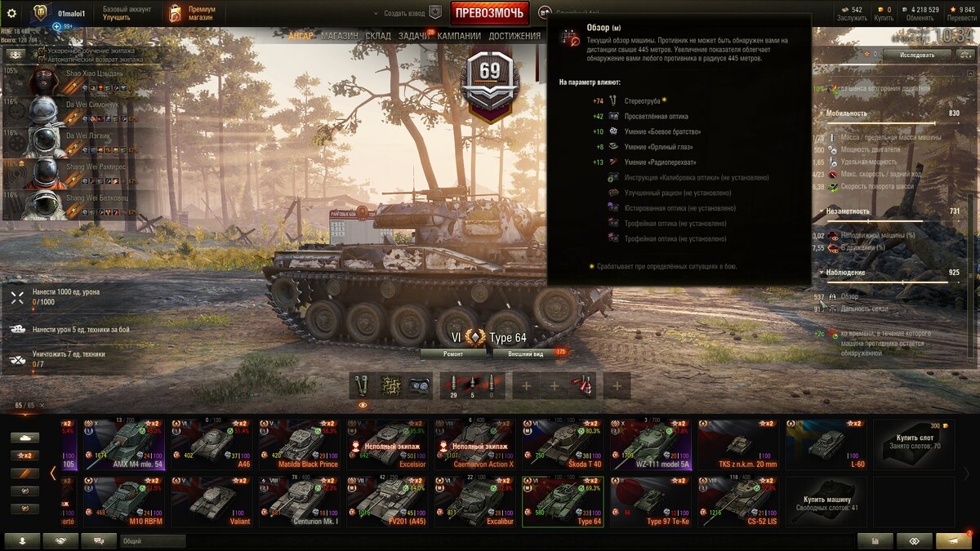Switch to the МАГАЗИН tab
Image resolution: width=980 pixels, height=551 pixels.
tap(339, 36)
